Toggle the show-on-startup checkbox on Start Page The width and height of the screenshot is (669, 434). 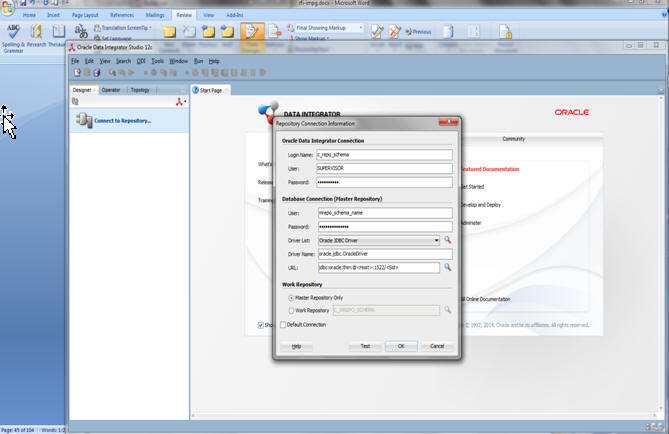tap(261, 325)
